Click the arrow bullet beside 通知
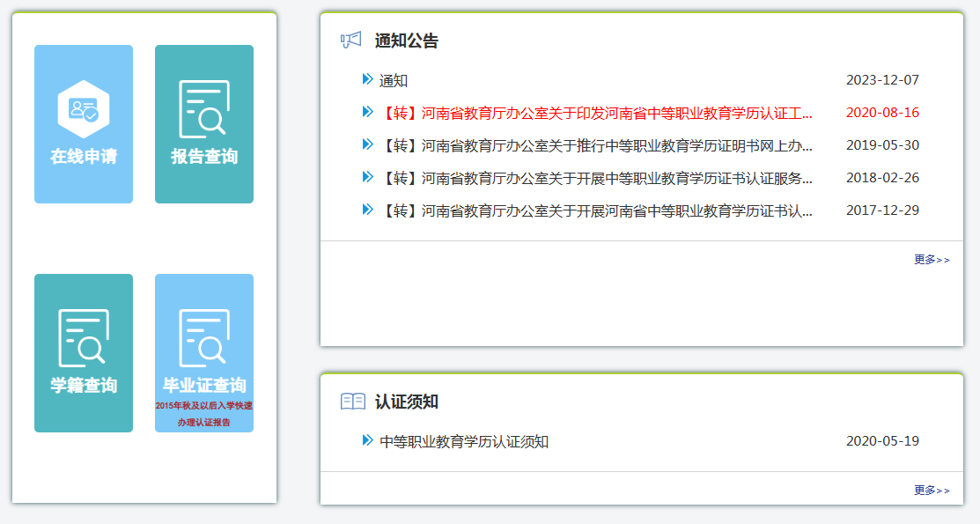The height and width of the screenshot is (524, 980). (x=367, y=79)
